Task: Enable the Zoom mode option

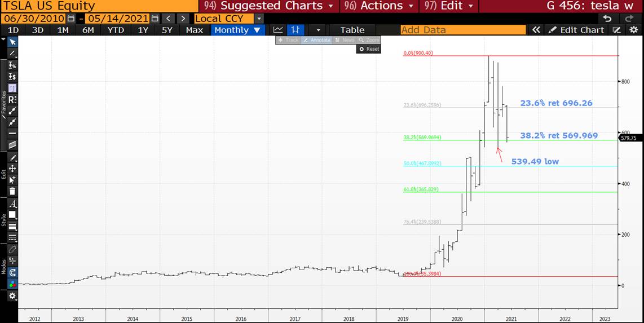Action: (x=368, y=40)
